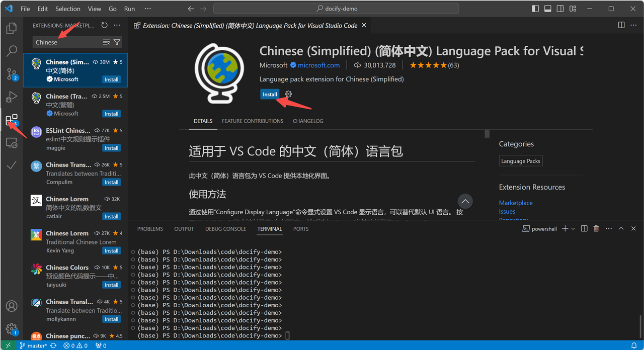Switch to the FEATURE CONTRIBUTIONS tab

(253, 121)
